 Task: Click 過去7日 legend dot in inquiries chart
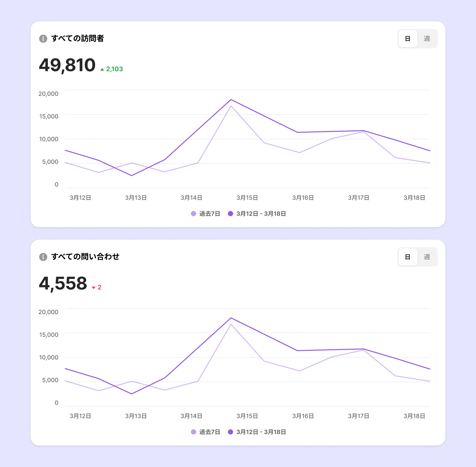coord(193,432)
